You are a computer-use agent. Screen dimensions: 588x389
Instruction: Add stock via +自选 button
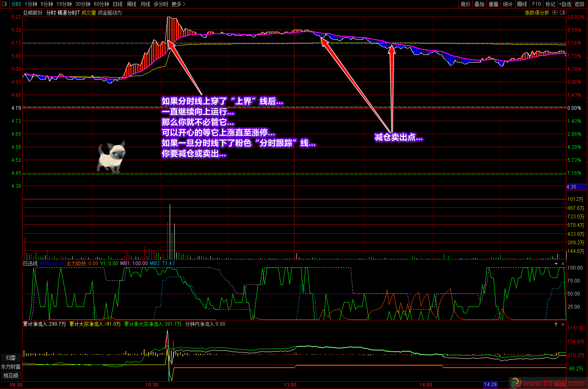point(565,4)
